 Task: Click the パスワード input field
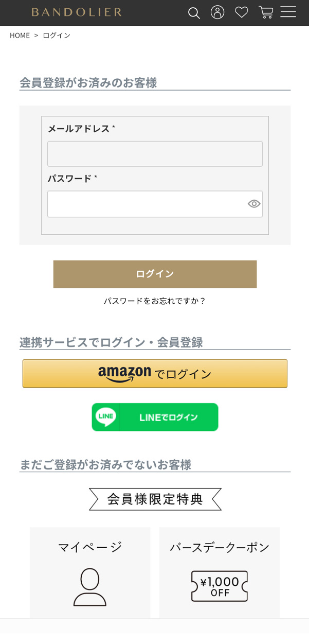pos(147,204)
